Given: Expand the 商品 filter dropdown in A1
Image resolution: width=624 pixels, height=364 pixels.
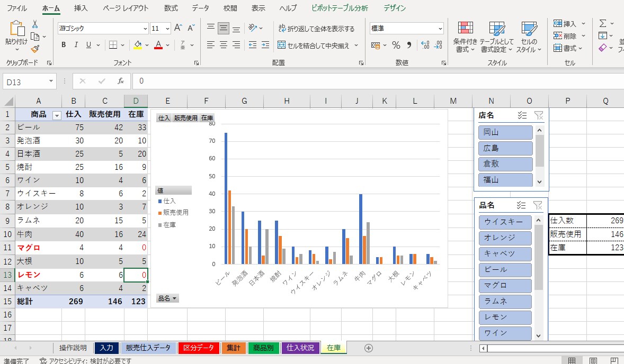Looking at the screenshot, I should pos(57,115).
